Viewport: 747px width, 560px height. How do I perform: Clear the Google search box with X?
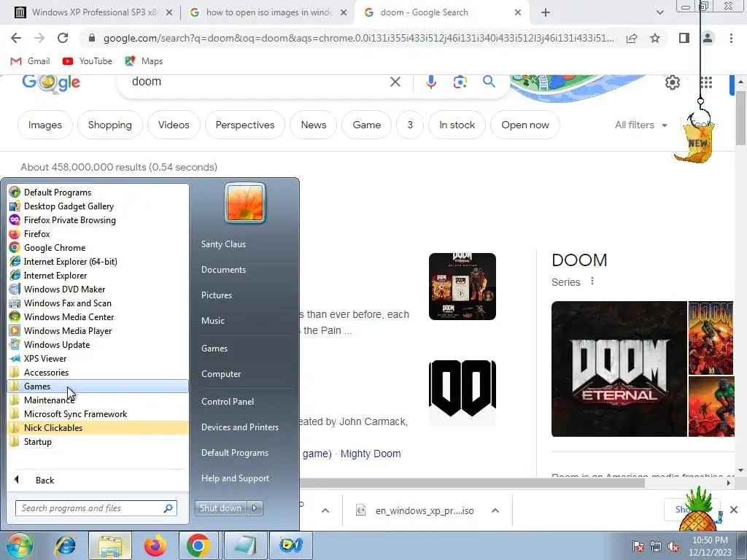pos(395,82)
